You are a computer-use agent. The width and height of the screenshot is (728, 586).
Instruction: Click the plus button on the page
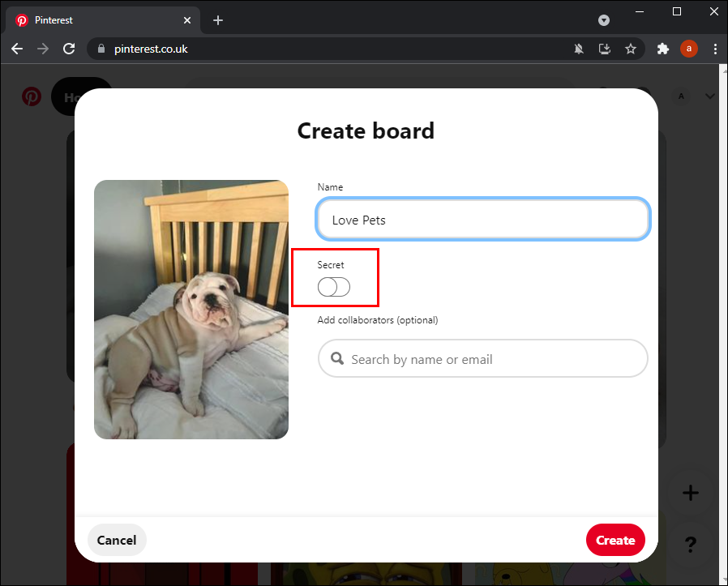click(x=691, y=493)
